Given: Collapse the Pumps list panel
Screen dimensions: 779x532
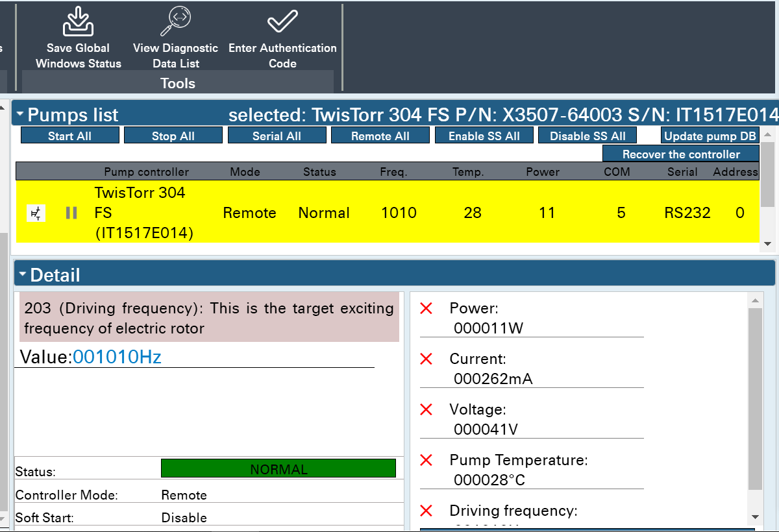Looking at the screenshot, I should [x=21, y=115].
